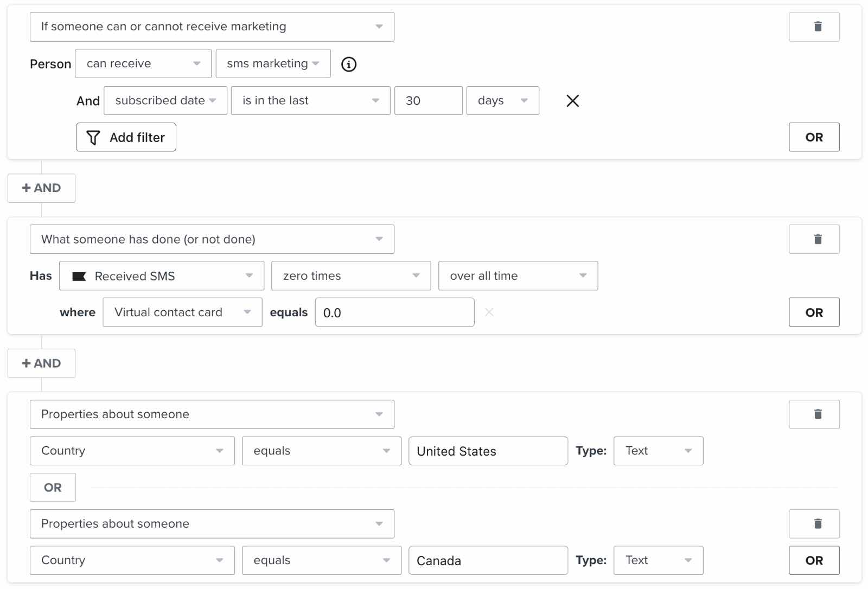The width and height of the screenshot is (868, 589).
Task: Change the 'zero times' frequency dropdown
Action: tap(350, 276)
